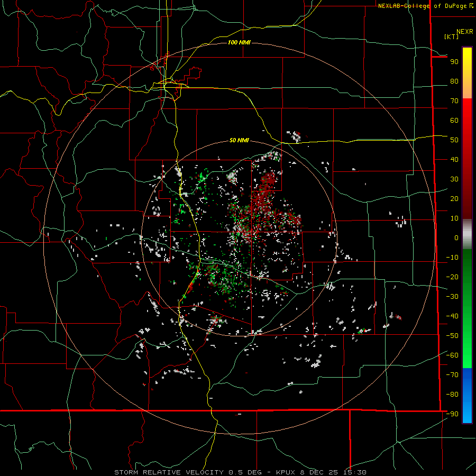This screenshot has width=476, height=476.
Task: Click the "[KT]" units label above scale
Action: pyautogui.click(x=452, y=36)
